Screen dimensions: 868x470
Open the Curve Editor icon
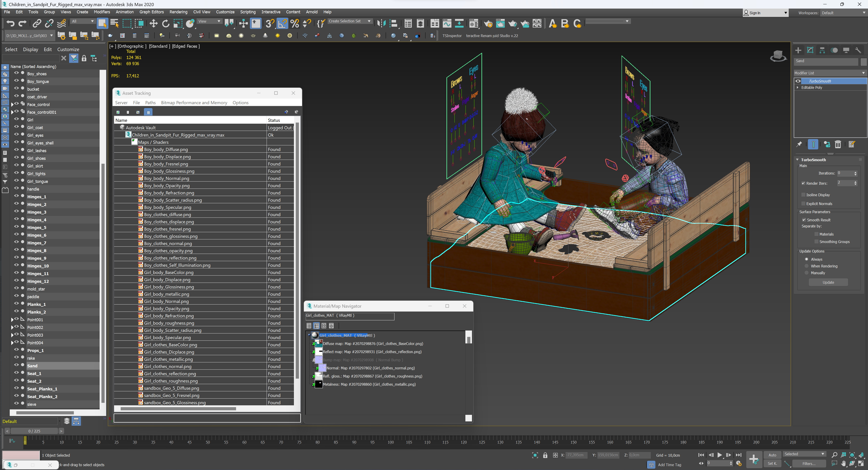pyautogui.click(x=447, y=23)
